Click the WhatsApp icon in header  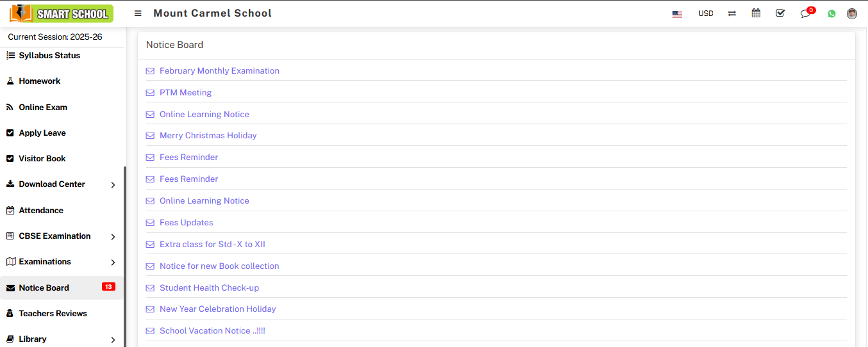[831, 13]
